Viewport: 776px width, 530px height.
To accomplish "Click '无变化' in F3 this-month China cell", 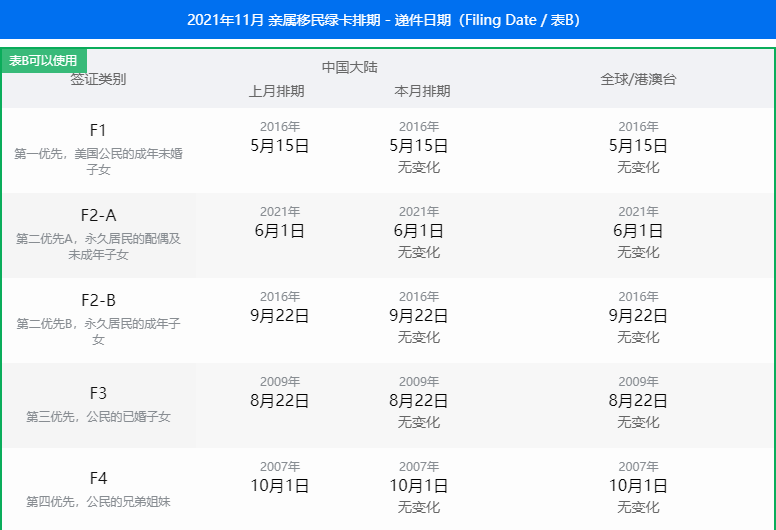I will pyautogui.click(x=419, y=423).
